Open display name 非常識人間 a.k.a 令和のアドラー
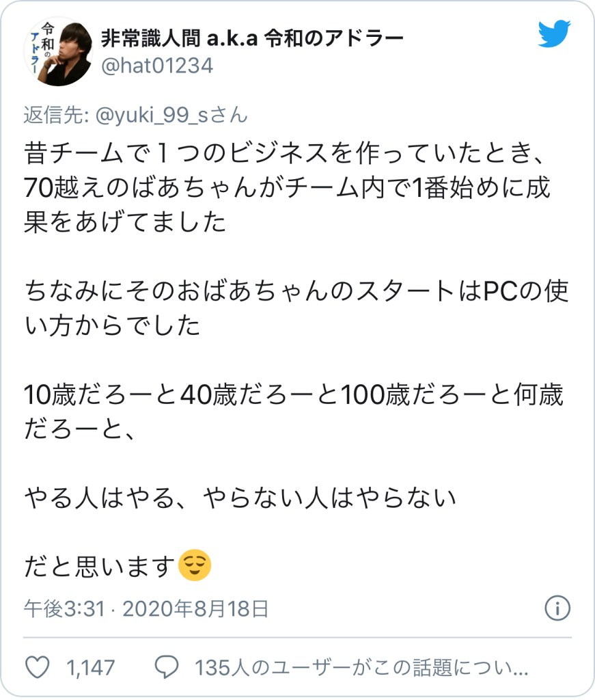The height and width of the screenshot is (700, 595). pyautogui.click(x=252, y=38)
